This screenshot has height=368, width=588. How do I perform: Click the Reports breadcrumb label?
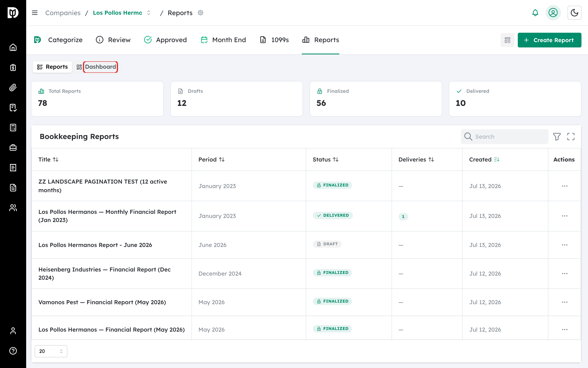coord(180,13)
